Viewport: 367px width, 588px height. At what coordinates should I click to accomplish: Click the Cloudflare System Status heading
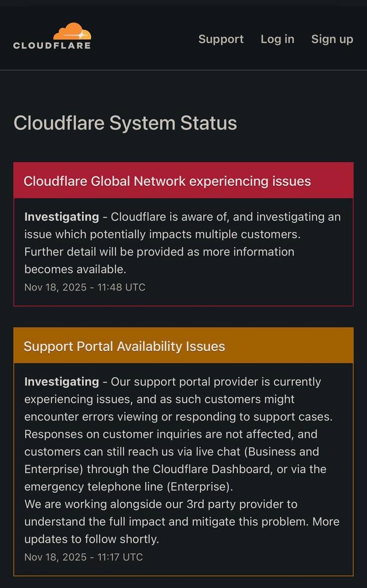point(125,123)
